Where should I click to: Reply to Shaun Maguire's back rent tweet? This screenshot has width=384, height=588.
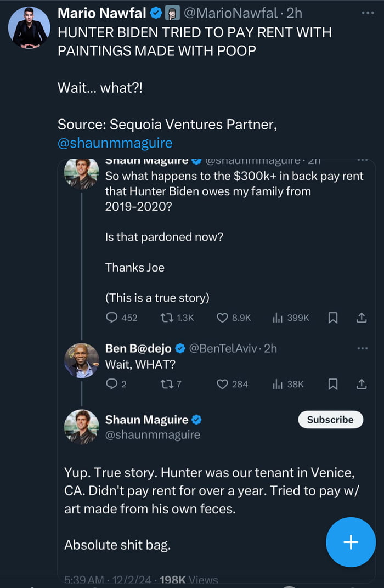112,318
